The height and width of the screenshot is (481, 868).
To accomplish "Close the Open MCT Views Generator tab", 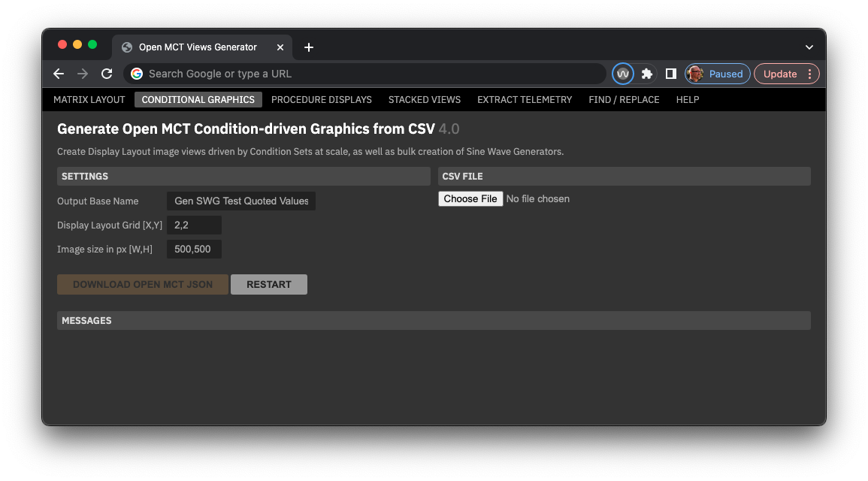I will click(x=280, y=47).
